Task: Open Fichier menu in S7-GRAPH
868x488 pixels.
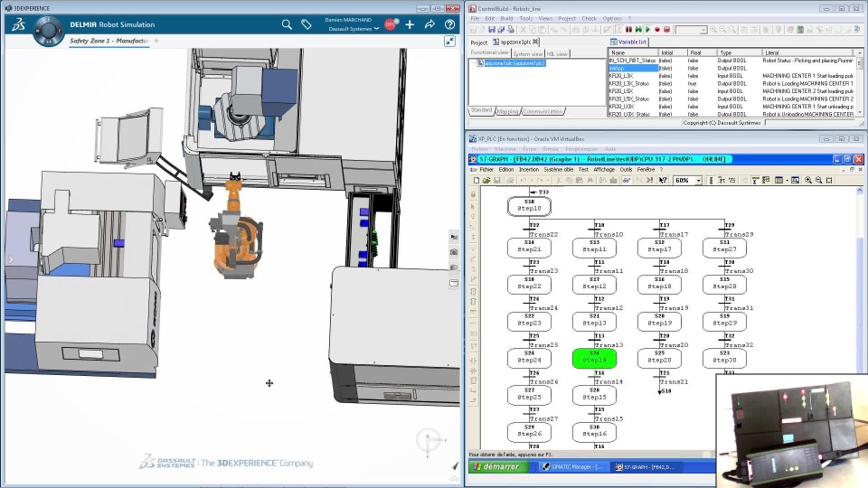Action: [x=486, y=170]
